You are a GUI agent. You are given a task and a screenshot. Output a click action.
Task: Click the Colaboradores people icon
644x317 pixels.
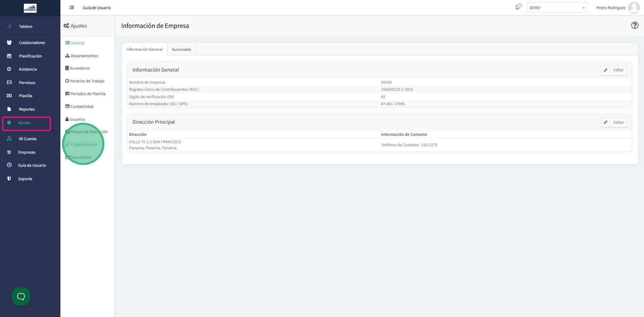point(9,43)
